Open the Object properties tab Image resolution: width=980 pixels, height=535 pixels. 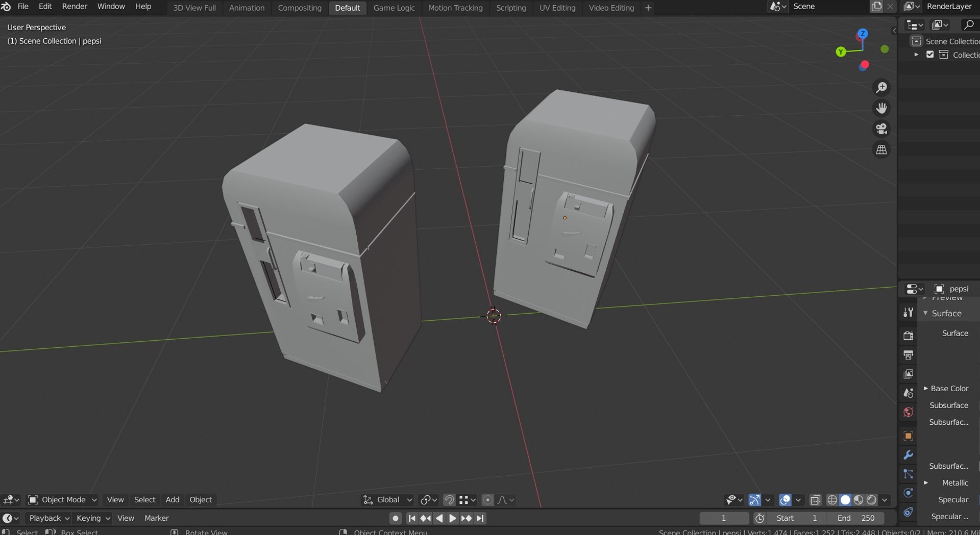[908, 436]
